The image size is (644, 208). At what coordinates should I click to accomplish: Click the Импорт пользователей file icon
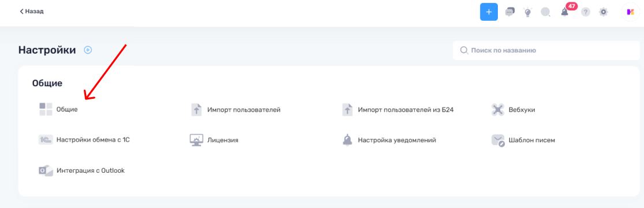(x=197, y=110)
